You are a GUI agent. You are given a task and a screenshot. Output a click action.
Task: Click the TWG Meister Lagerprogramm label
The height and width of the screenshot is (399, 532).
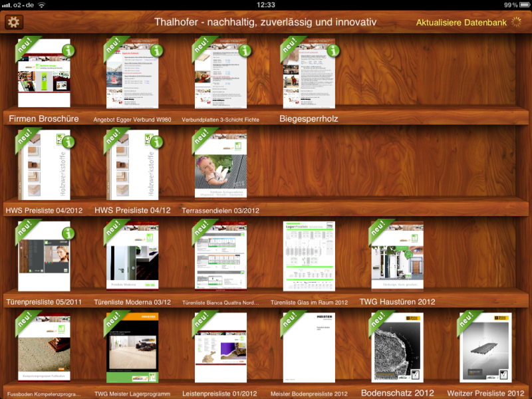132,394
